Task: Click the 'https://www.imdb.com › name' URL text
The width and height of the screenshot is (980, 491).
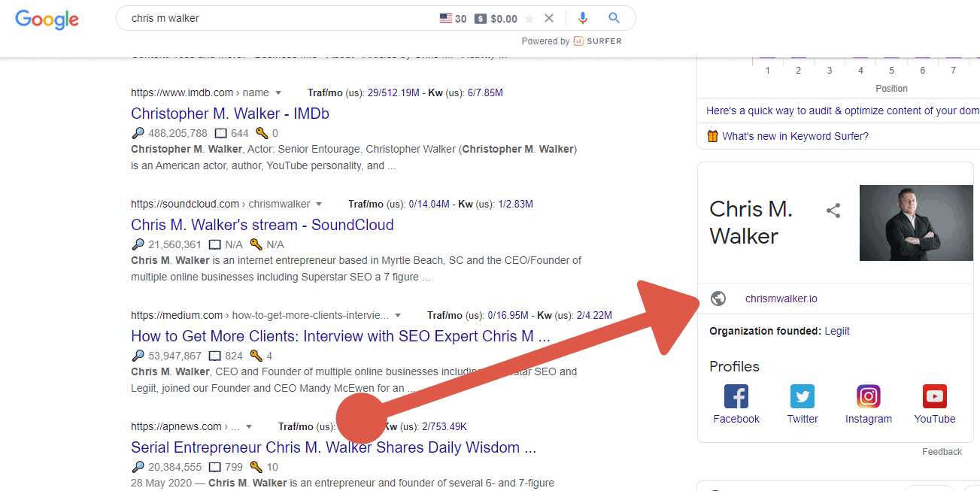Action: [x=200, y=93]
